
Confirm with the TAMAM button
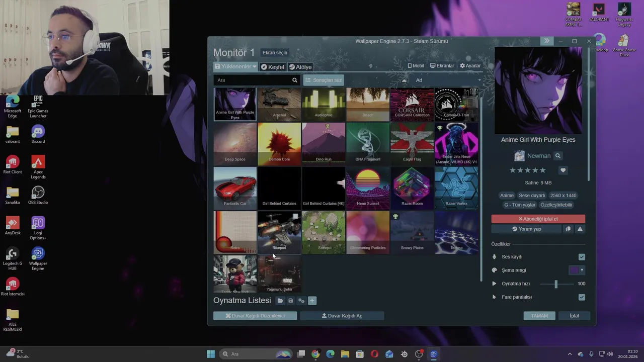(539, 316)
